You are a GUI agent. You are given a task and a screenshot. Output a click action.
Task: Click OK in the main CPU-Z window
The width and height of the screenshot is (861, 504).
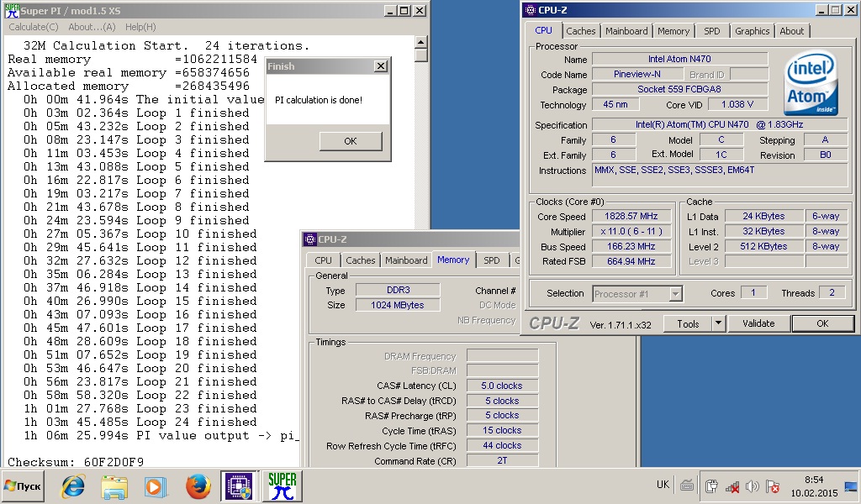click(822, 323)
